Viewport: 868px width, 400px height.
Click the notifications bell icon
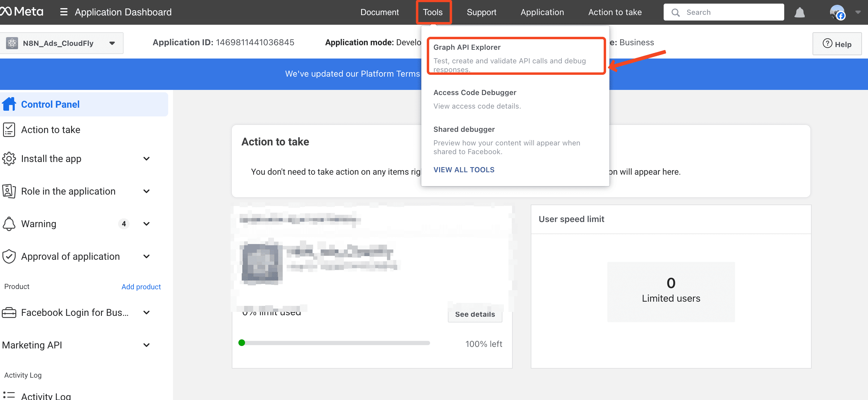point(799,12)
